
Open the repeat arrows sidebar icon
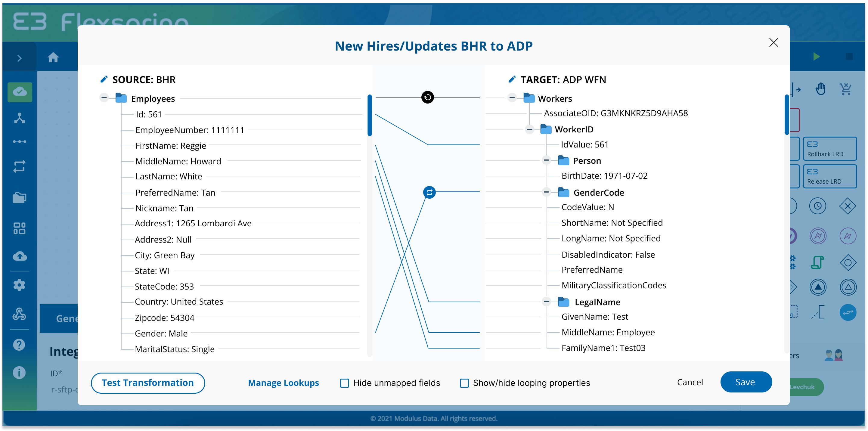20,166
